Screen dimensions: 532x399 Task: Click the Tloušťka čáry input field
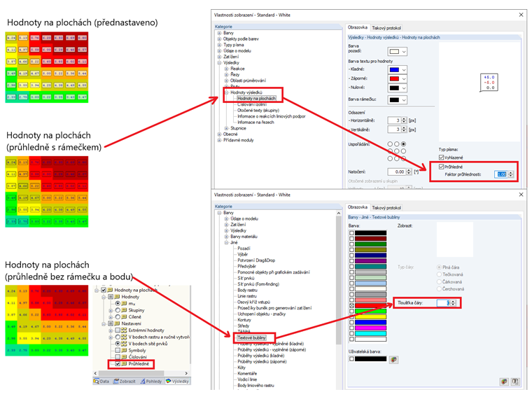coord(443,302)
